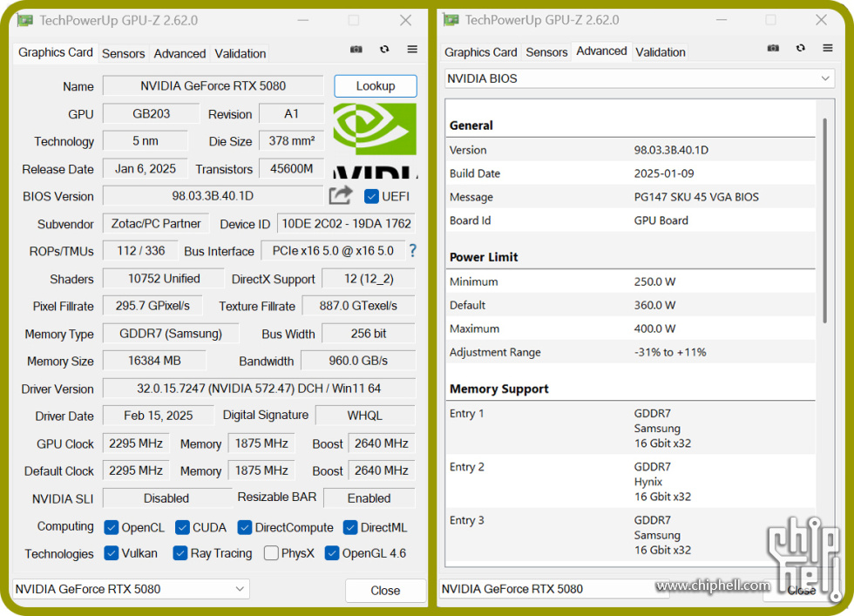
Task: Click the GPU-Z title bar icon in the Graphics Card window
Action: [x=25, y=21]
